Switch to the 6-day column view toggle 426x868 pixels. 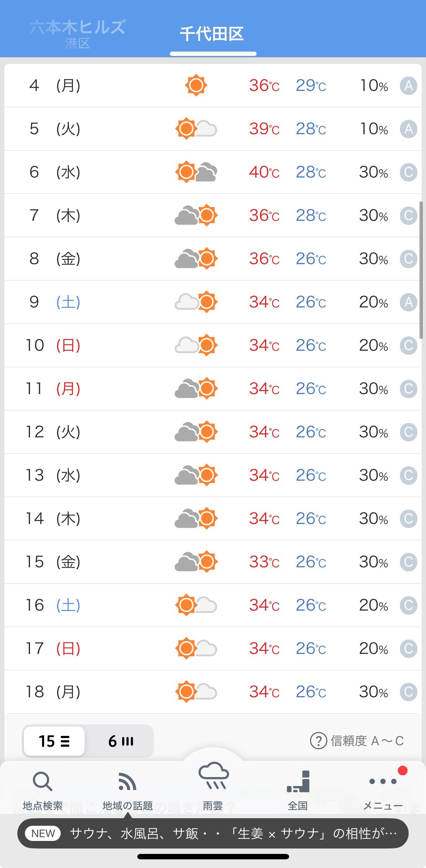[121, 741]
